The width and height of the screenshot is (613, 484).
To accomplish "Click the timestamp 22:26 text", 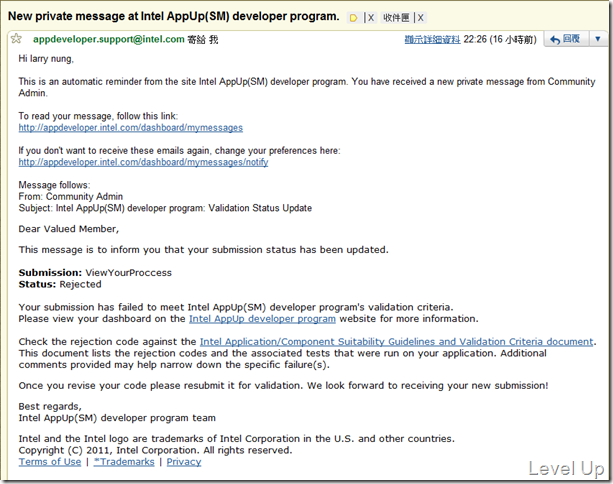I will 475,39.
